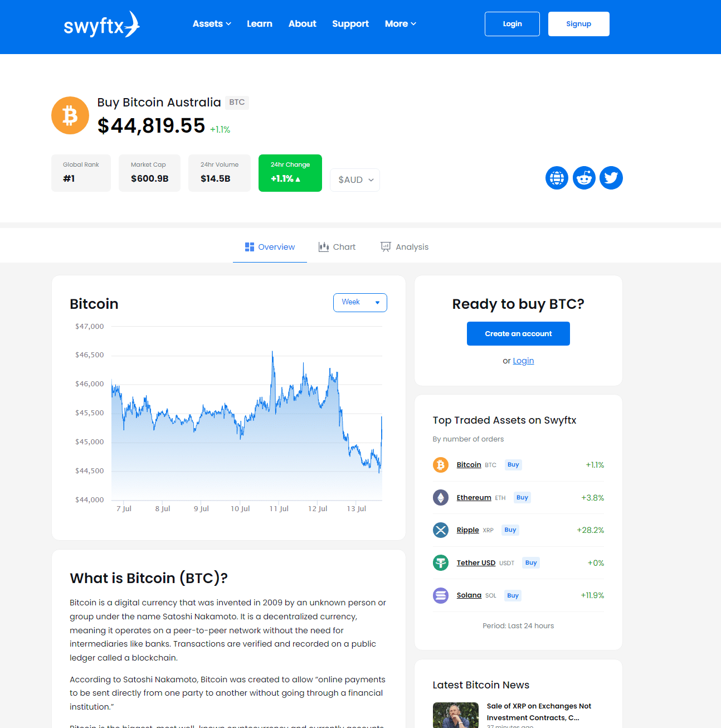Switch to the Analysis tab
Image resolution: width=721 pixels, height=728 pixels.
tap(405, 247)
